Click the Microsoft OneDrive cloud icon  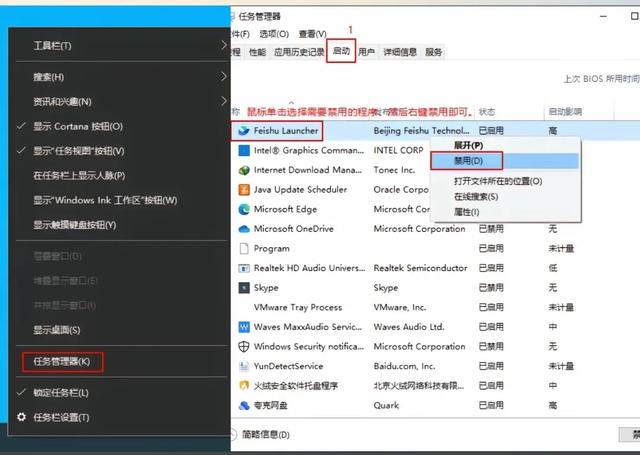[x=244, y=229]
